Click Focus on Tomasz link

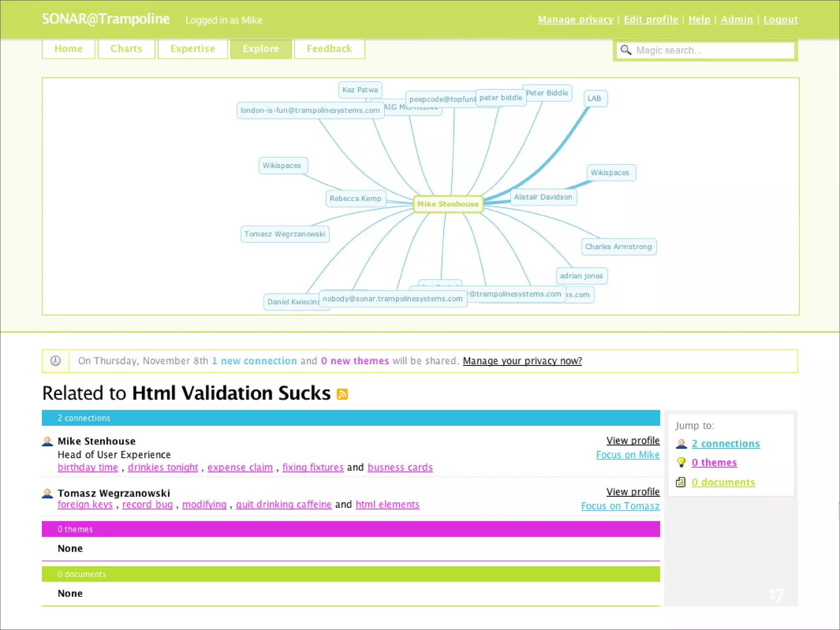click(x=620, y=506)
